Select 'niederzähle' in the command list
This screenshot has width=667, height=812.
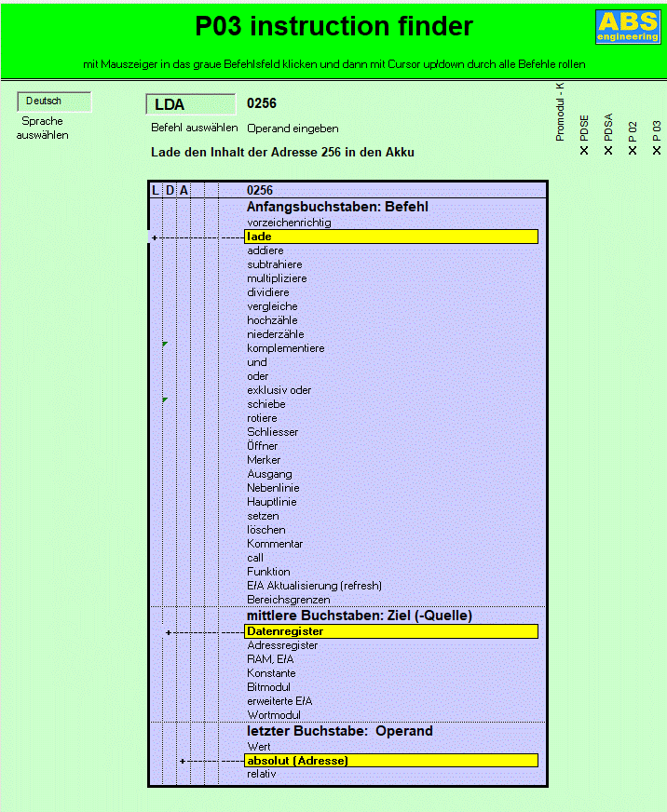(276, 334)
